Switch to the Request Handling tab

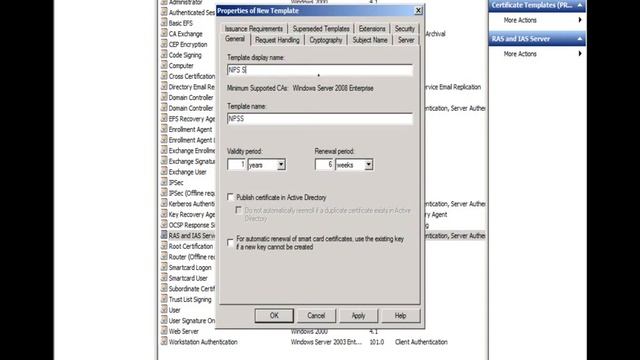coord(277,40)
